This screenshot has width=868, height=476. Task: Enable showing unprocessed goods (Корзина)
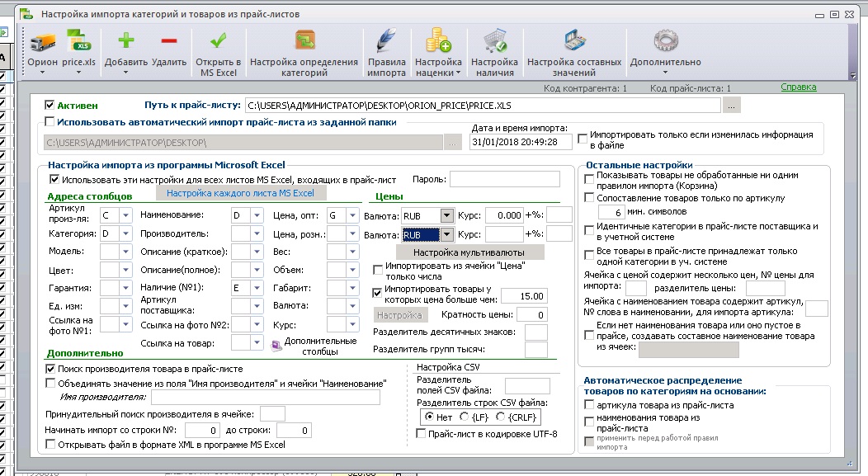pyautogui.click(x=589, y=179)
